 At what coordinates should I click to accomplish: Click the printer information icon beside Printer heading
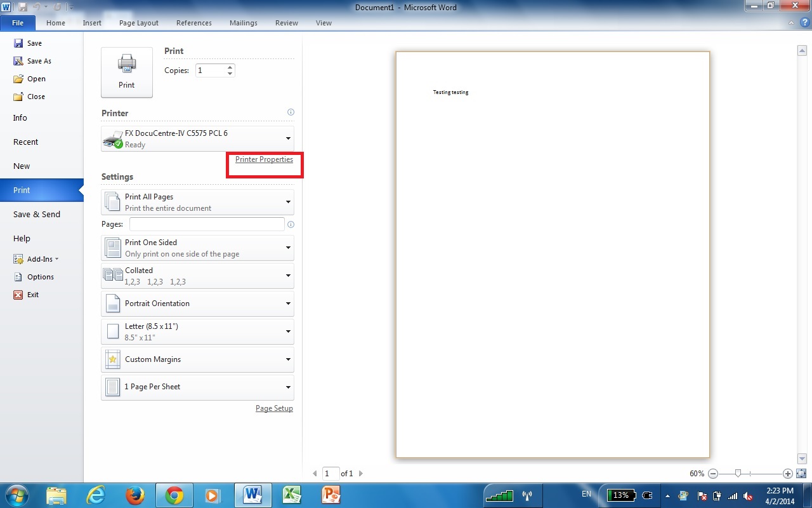coord(291,112)
